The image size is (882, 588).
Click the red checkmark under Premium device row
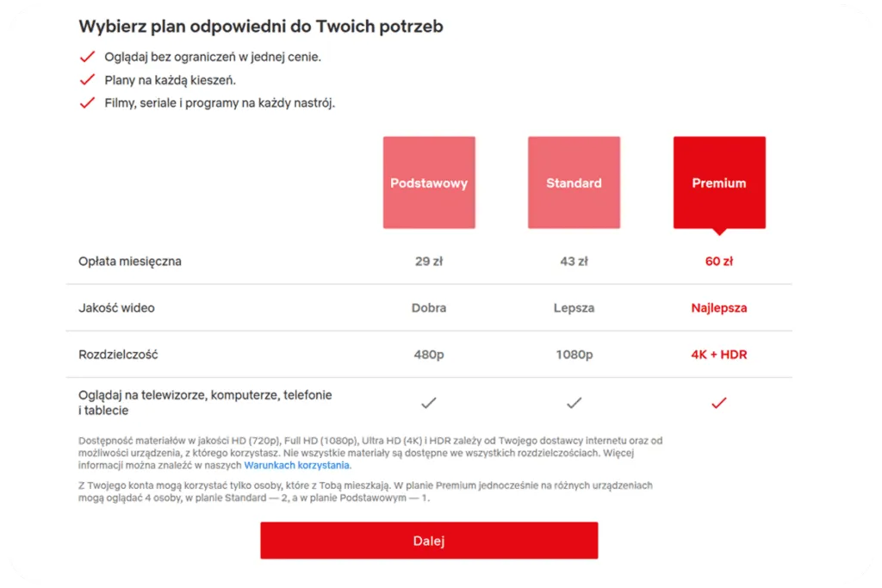coord(719,402)
